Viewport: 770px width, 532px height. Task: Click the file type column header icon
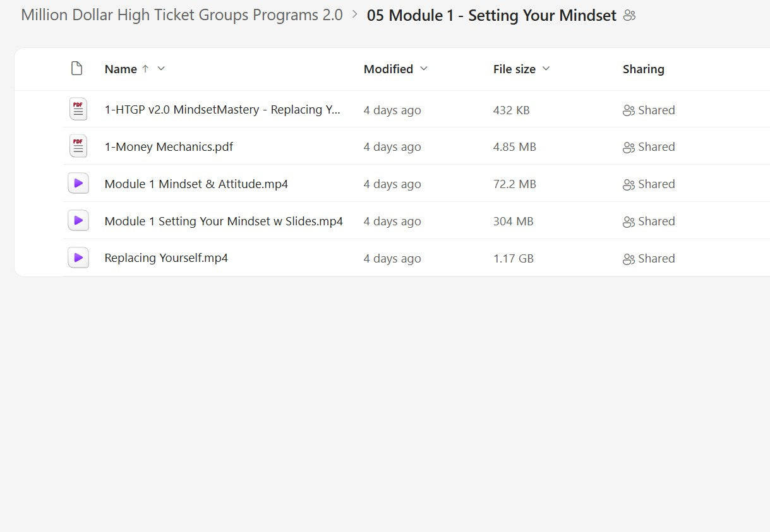tap(77, 69)
